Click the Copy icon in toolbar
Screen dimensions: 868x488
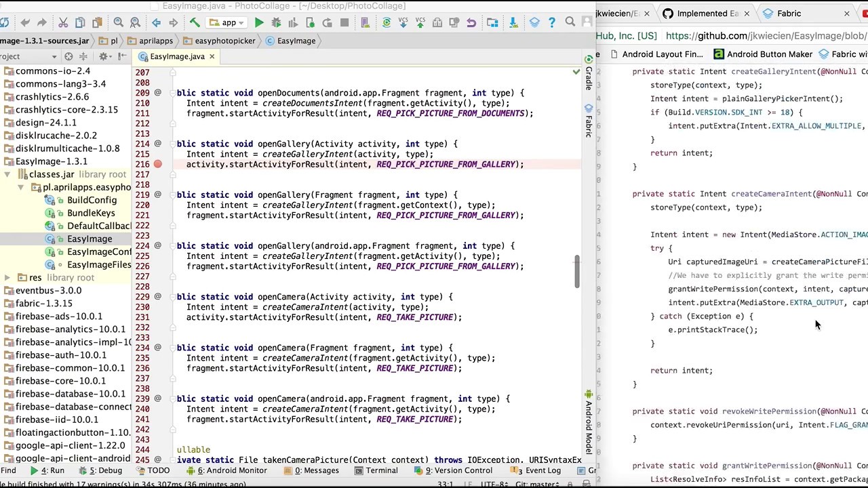(x=80, y=22)
